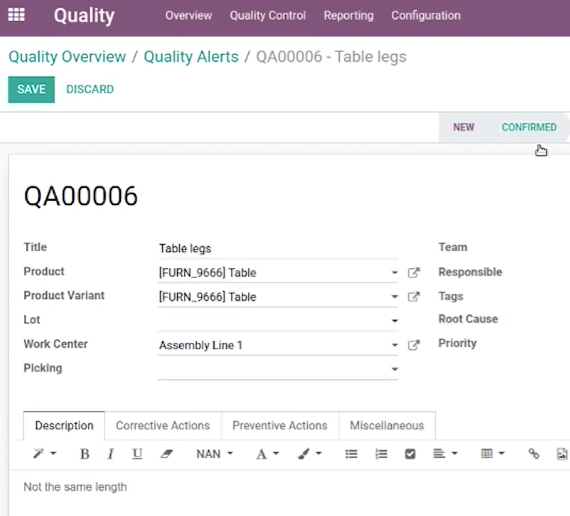Apply underline formatting in editor
The width and height of the screenshot is (570, 516).
tap(137, 454)
